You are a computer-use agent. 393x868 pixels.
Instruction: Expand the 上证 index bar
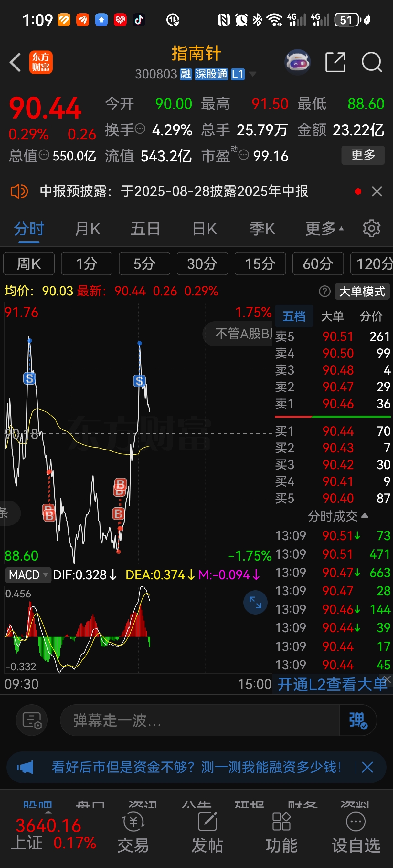[48, 812]
